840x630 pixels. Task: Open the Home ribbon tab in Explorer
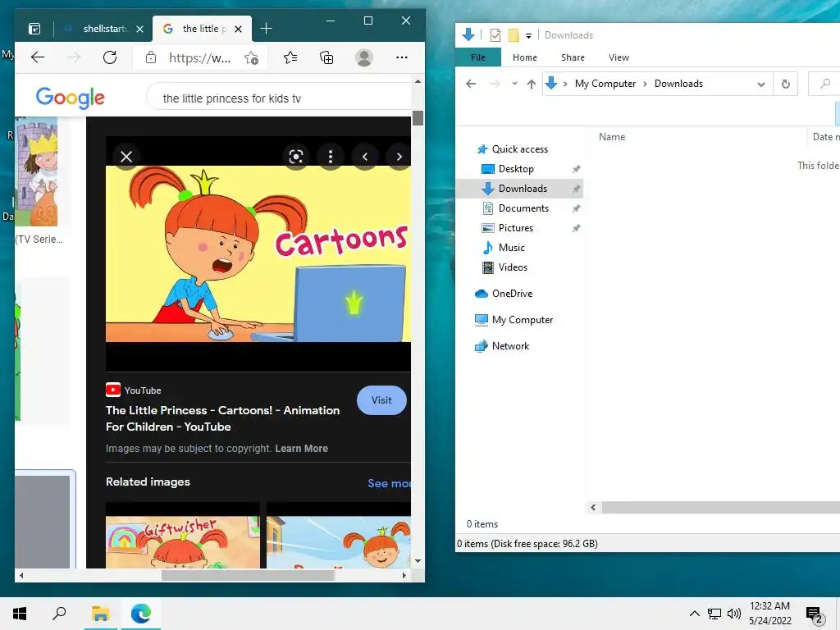pos(524,57)
